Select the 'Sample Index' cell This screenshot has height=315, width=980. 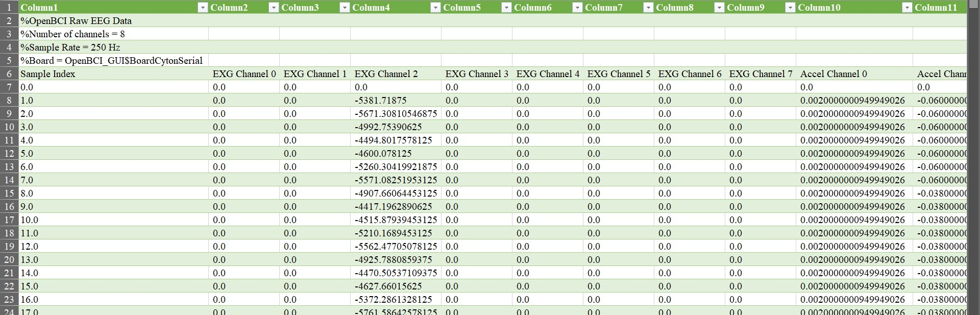coord(113,74)
